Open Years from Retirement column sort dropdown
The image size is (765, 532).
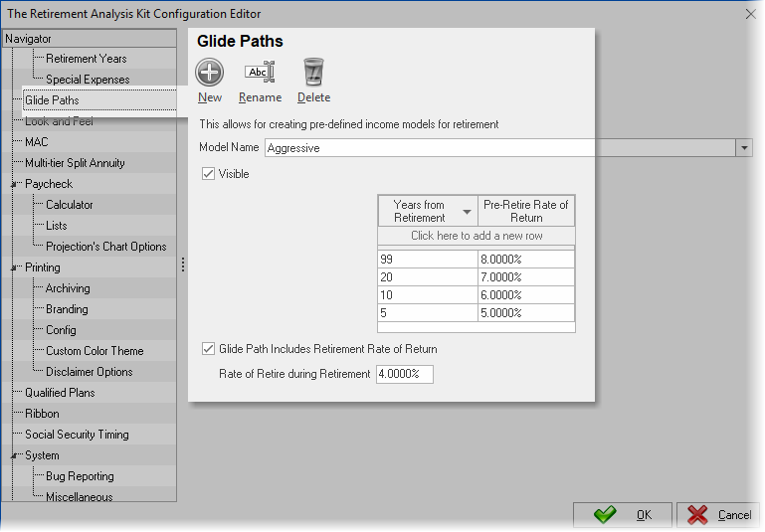(467, 212)
